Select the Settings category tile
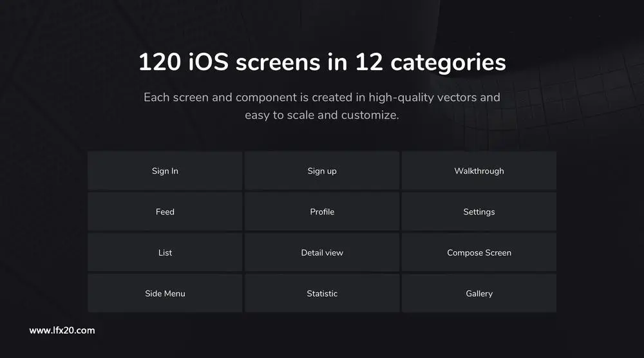644x358 pixels. pyautogui.click(x=479, y=212)
